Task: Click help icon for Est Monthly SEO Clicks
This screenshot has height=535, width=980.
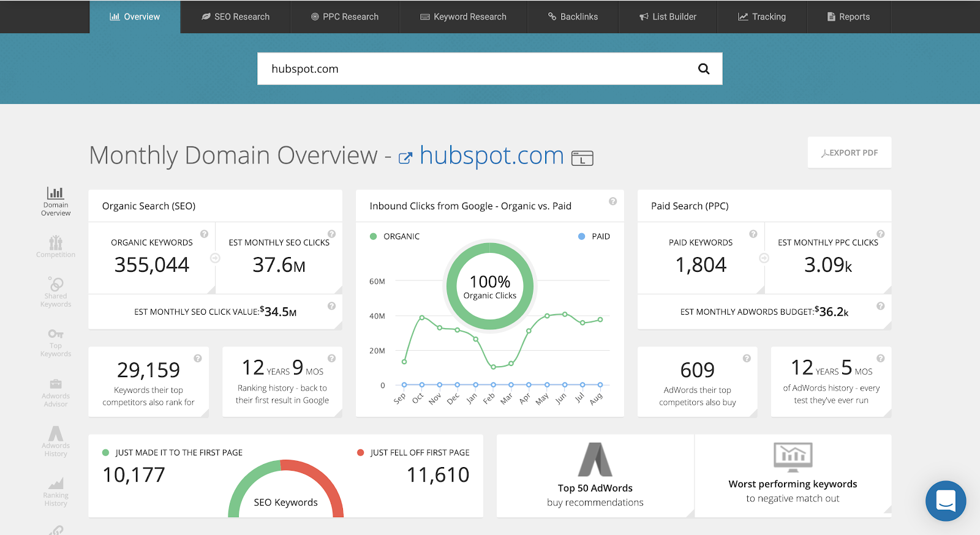Action: coord(331,234)
